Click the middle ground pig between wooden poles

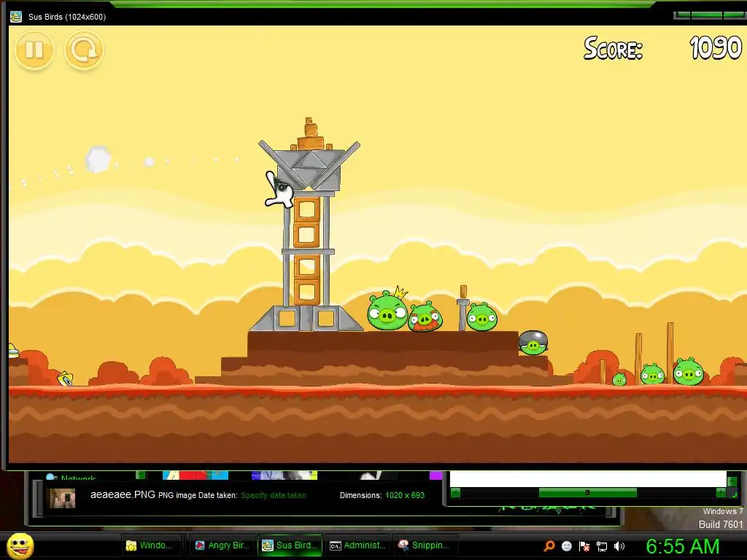pyautogui.click(x=653, y=374)
